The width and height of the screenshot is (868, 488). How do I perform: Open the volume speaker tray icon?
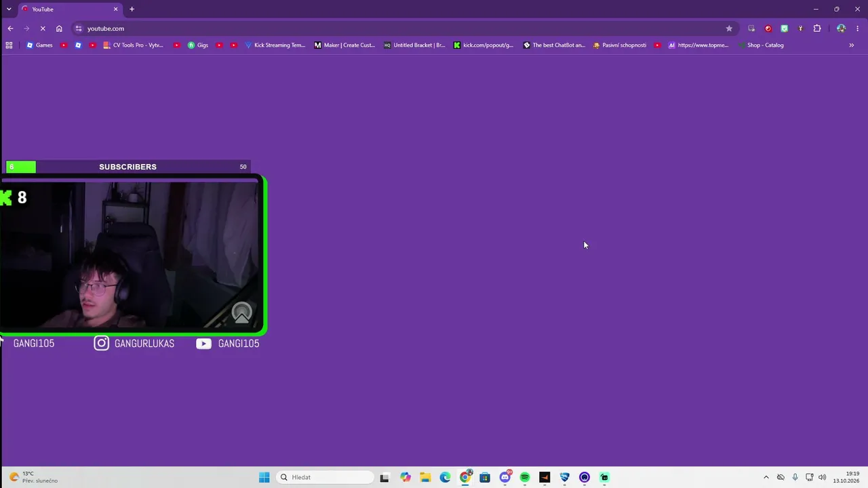tap(823, 477)
